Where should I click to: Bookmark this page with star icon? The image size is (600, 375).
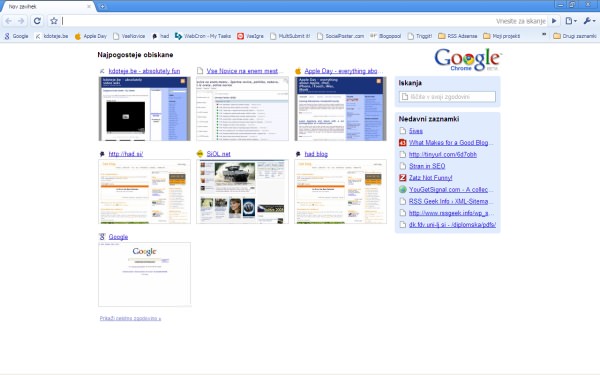point(54,21)
